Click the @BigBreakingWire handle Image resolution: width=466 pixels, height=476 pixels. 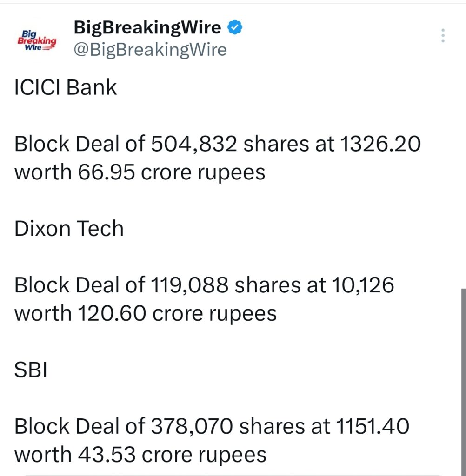pyautogui.click(x=150, y=49)
